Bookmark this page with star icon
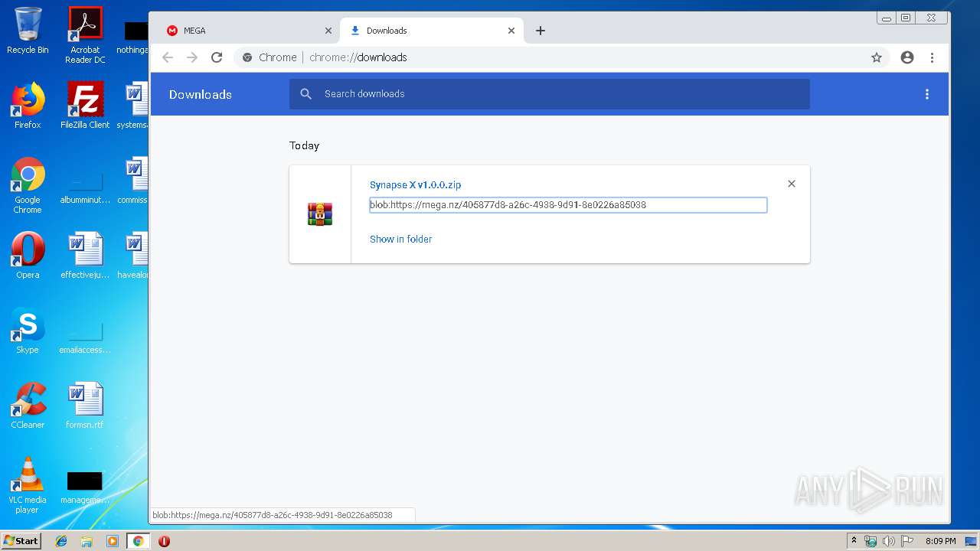The height and width of the screenshot is (551, 980). click(x=877, y=57)
